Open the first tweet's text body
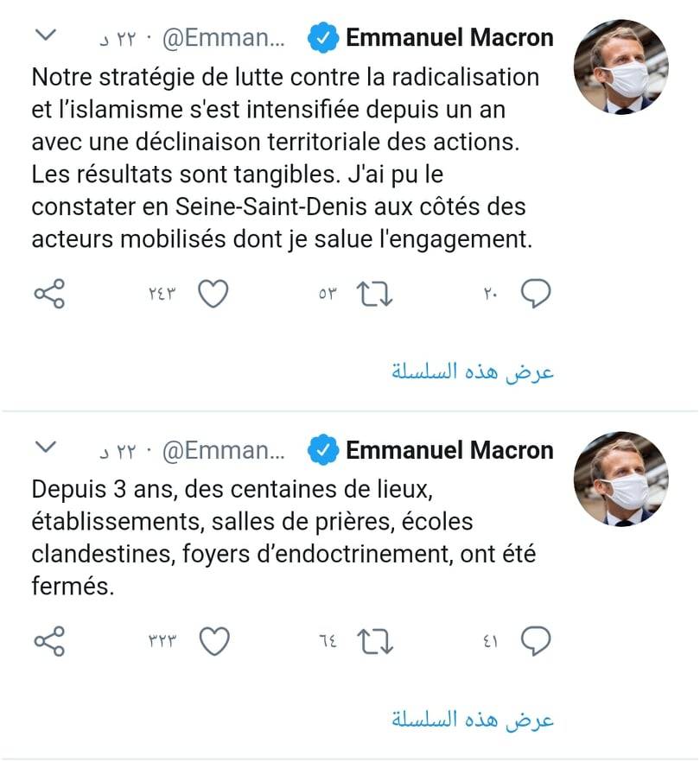The width and height of the screenshot is (700, 762). coord(285,158)
